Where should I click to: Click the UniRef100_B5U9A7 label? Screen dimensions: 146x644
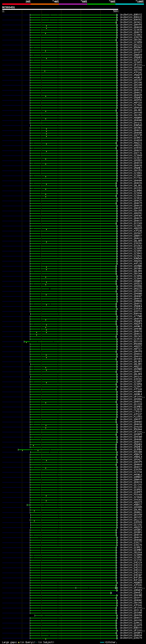click(131, 47)
